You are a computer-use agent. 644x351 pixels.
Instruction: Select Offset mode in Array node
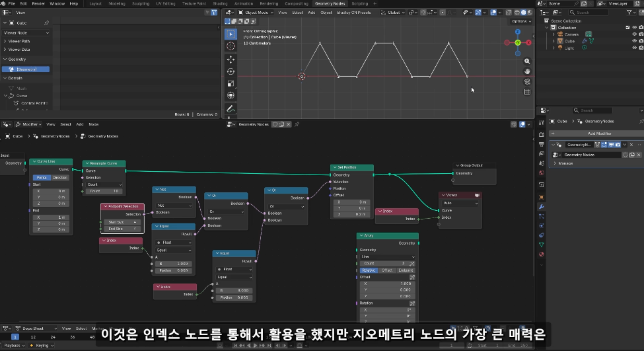[387, 270]
